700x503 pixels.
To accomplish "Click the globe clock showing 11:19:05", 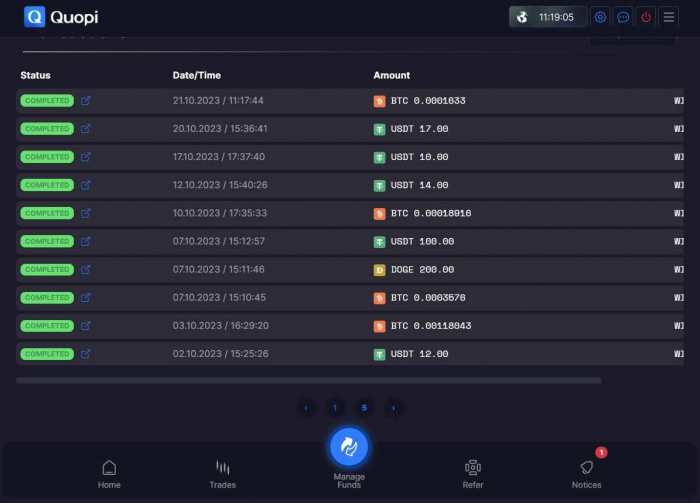I will click(x=548, y=17).
